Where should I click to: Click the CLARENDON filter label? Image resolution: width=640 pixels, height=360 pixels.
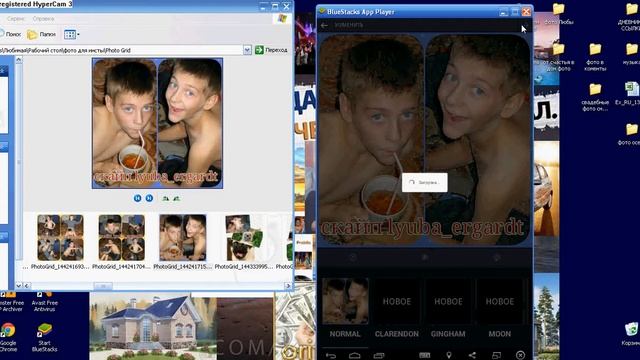point(397,334)
